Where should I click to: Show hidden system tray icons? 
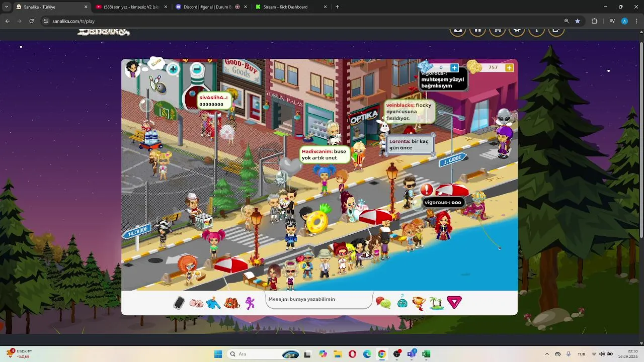click(x=547, y=354)
